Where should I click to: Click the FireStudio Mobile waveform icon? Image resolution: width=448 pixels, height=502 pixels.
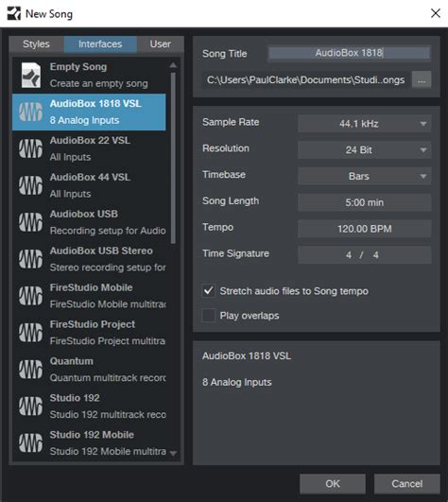pyautogui.click(x=30, y=296)
